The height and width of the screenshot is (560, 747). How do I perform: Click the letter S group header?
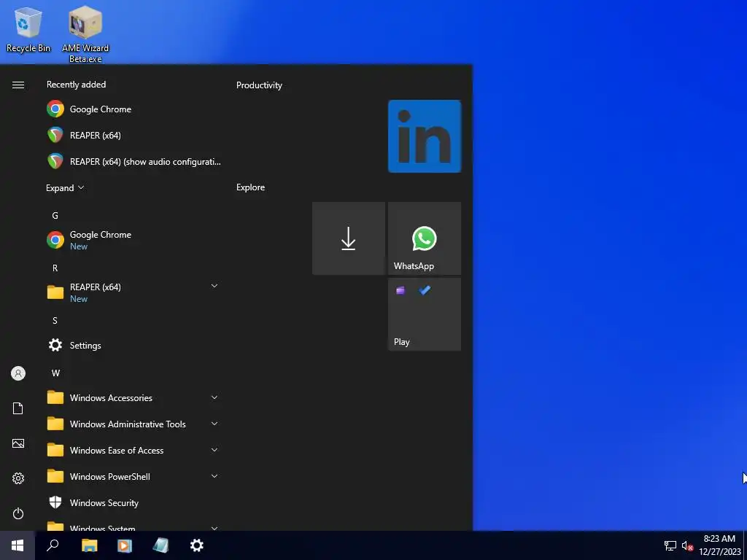click(55, 321)
